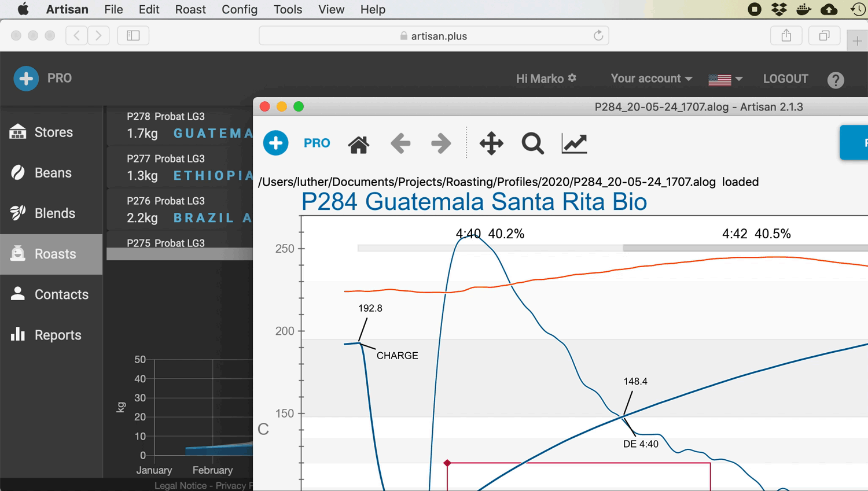
Task: Open the Roast menu
Action: [x=190, y=9]
